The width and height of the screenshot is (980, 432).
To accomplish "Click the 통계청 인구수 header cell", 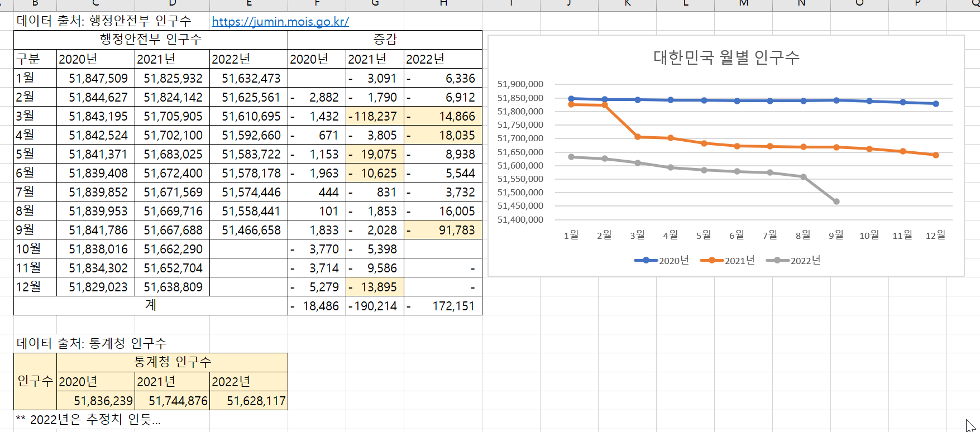I will pyautogui.click(x=172, y=362).
